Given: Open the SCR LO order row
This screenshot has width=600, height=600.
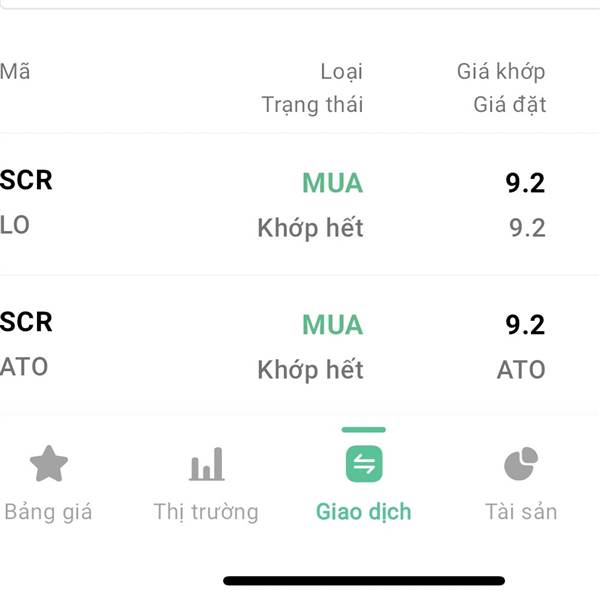Looking at the screenshot, I should click(300, 204).
